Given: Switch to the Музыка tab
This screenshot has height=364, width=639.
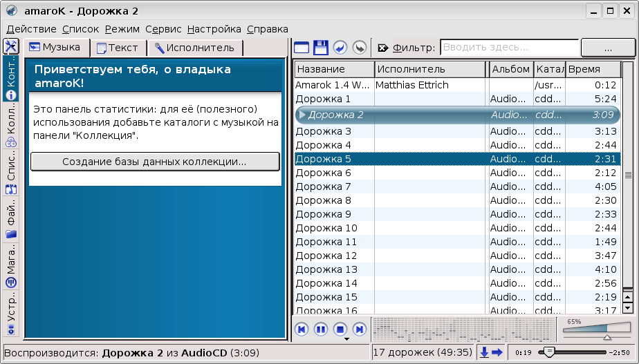Looking at the screenshot, I should tap(56, 47).
